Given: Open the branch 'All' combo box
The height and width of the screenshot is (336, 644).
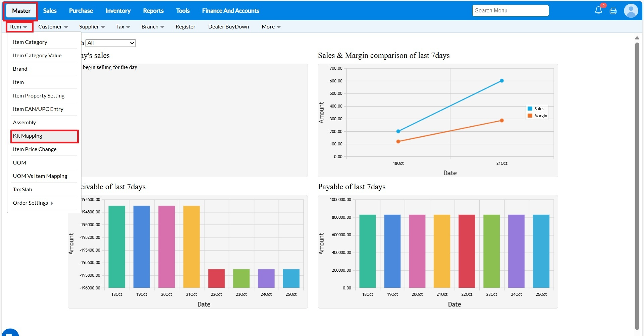Looking at the screenshot, I should point(111,43).
